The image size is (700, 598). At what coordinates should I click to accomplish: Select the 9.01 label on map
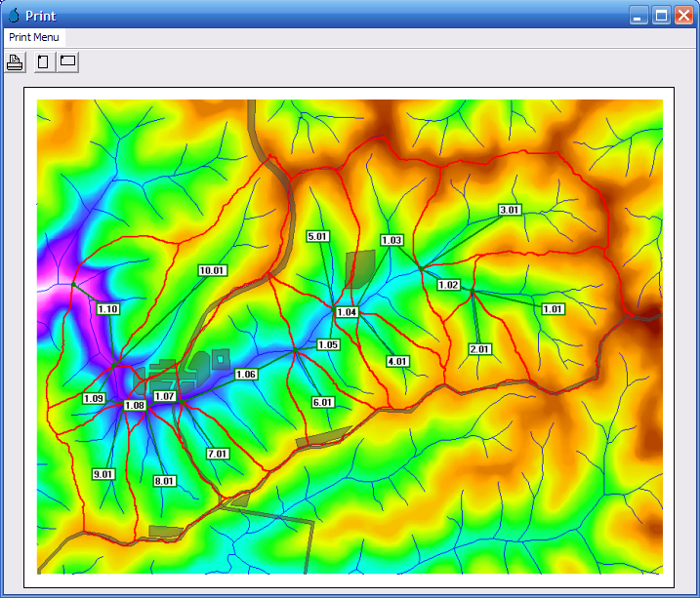point(103,474)
